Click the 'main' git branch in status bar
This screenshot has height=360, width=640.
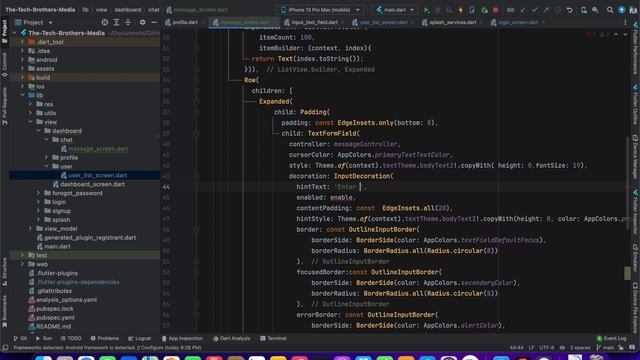coord(605,348)
